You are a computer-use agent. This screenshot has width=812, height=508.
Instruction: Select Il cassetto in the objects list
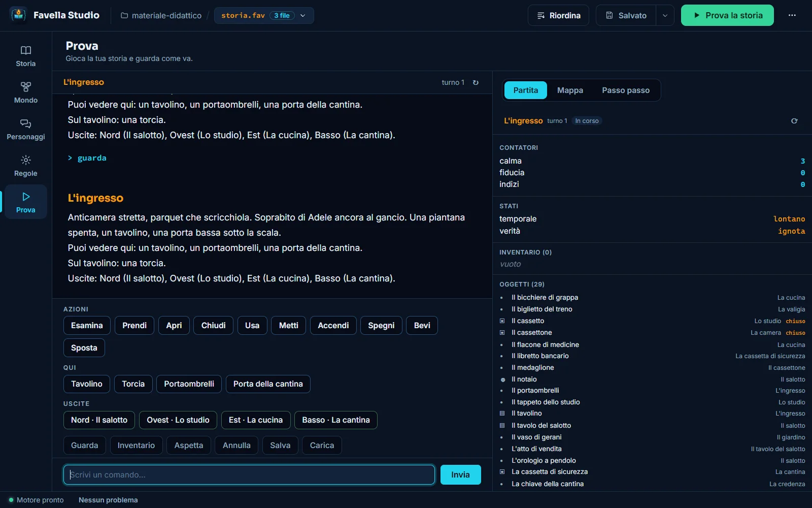(x=652, y=321)
